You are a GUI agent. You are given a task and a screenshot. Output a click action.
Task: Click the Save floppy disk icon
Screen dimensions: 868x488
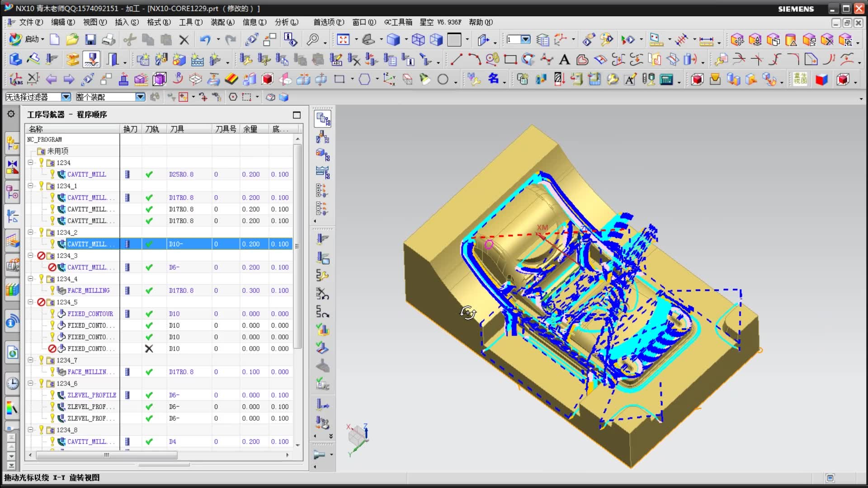tap(90, 40)
